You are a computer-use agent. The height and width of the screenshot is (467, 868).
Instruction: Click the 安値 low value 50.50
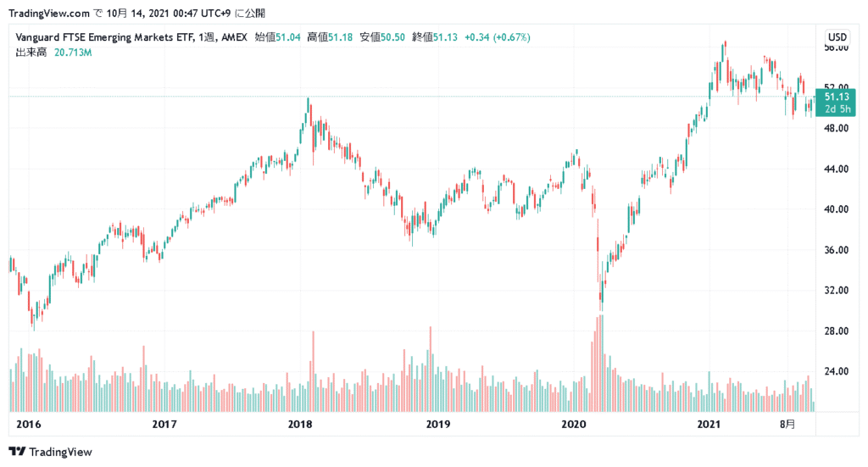(x=392, y=37)
